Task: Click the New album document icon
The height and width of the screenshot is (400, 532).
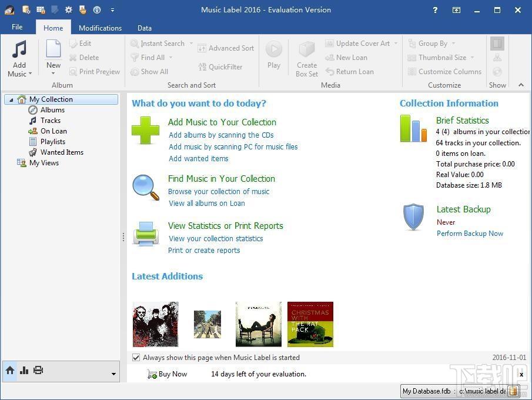Action: tap(53, 49)
